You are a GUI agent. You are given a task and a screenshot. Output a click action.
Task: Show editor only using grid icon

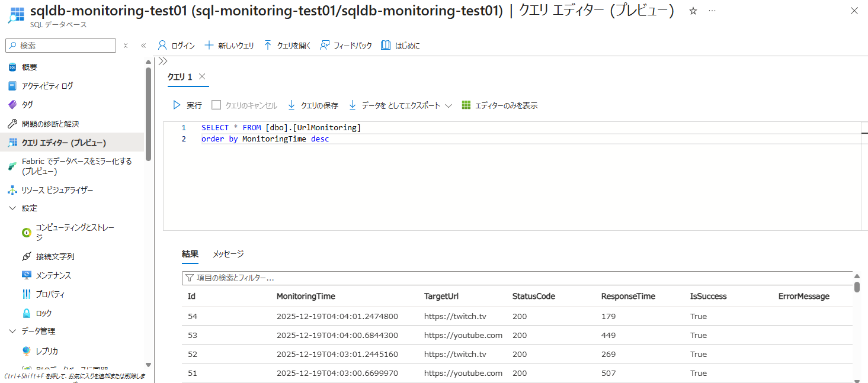tap(466, 105)
